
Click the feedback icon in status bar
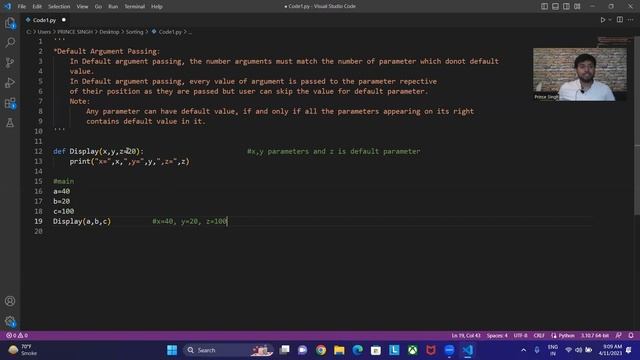[x=619, y=336]
